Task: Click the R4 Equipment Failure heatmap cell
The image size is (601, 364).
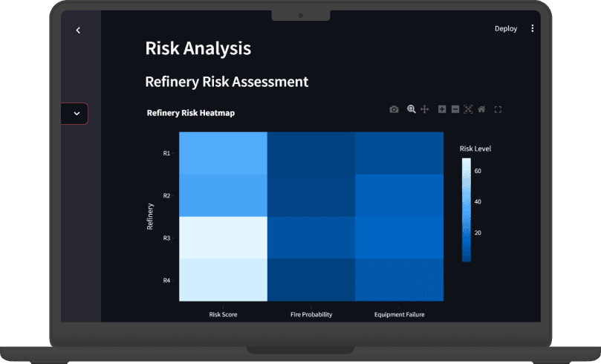Action: (399, 280)
